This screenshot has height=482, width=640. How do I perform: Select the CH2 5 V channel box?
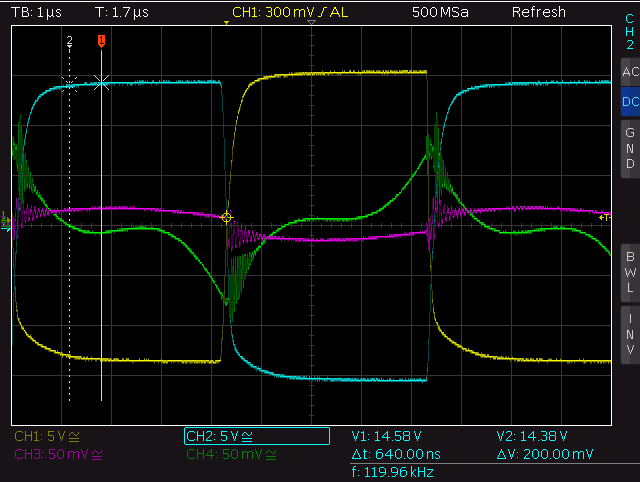257,436
